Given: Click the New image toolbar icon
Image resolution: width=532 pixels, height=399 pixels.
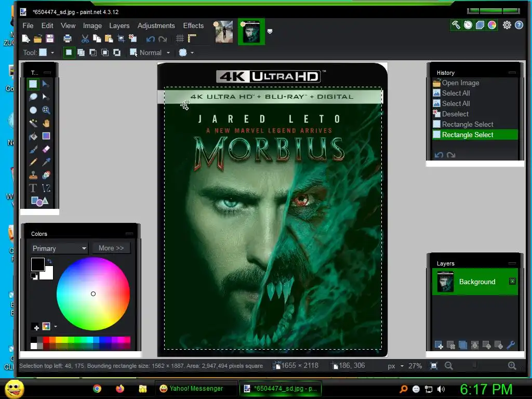Looking at the screenshot, I should 26,38.
